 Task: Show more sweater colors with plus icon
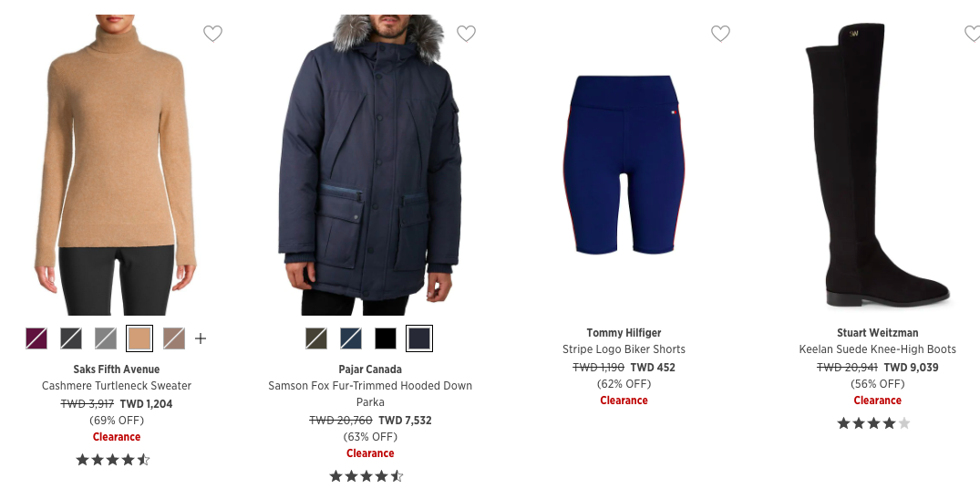tap(200, 338)
